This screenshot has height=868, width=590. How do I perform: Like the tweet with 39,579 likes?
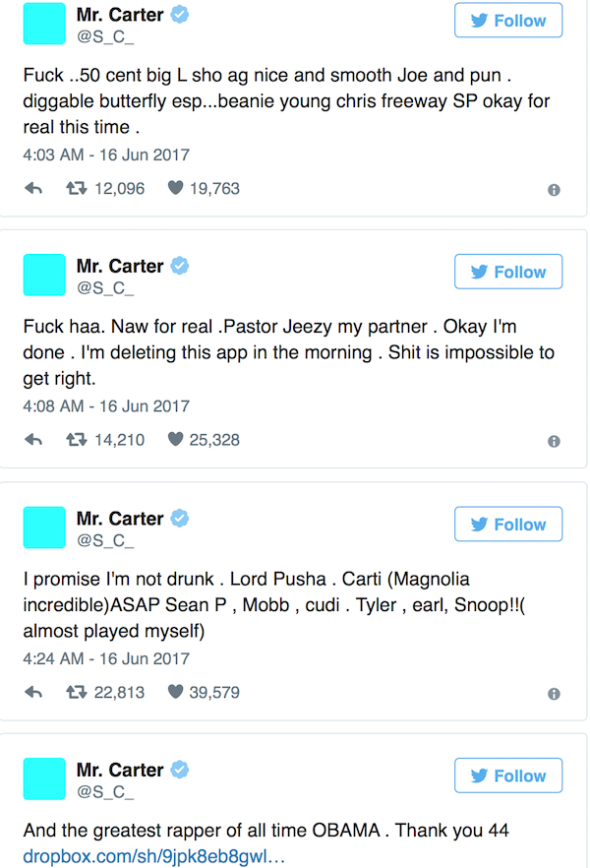tap(176, 693)
